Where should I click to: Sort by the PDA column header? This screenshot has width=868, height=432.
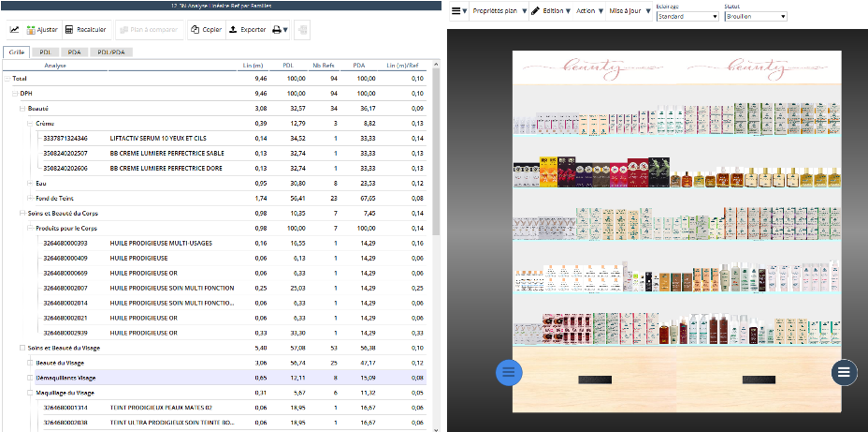tap(359, 65)
